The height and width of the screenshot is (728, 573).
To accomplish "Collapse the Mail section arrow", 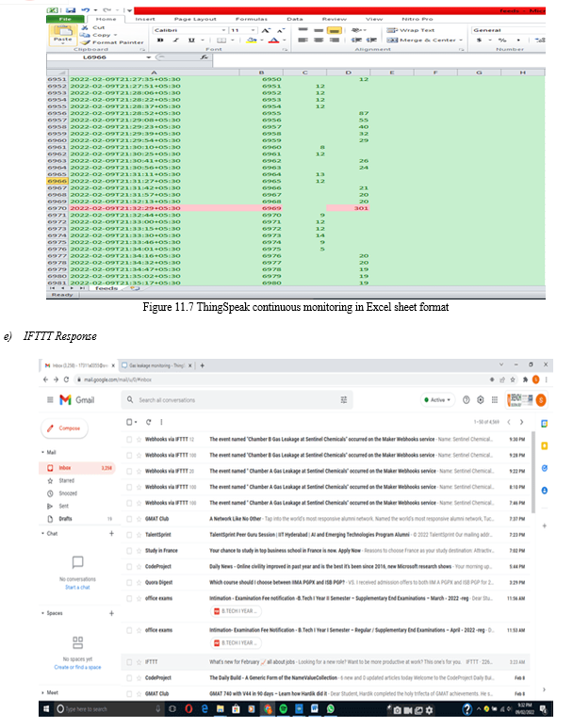I will pos(42,452).
